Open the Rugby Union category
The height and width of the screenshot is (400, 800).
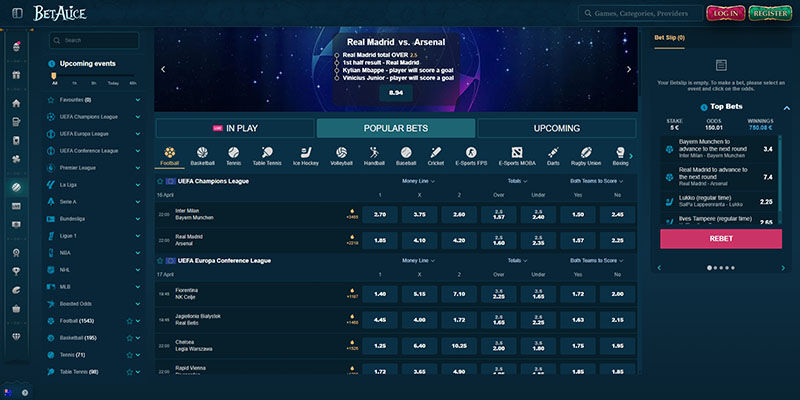[585, 156]
